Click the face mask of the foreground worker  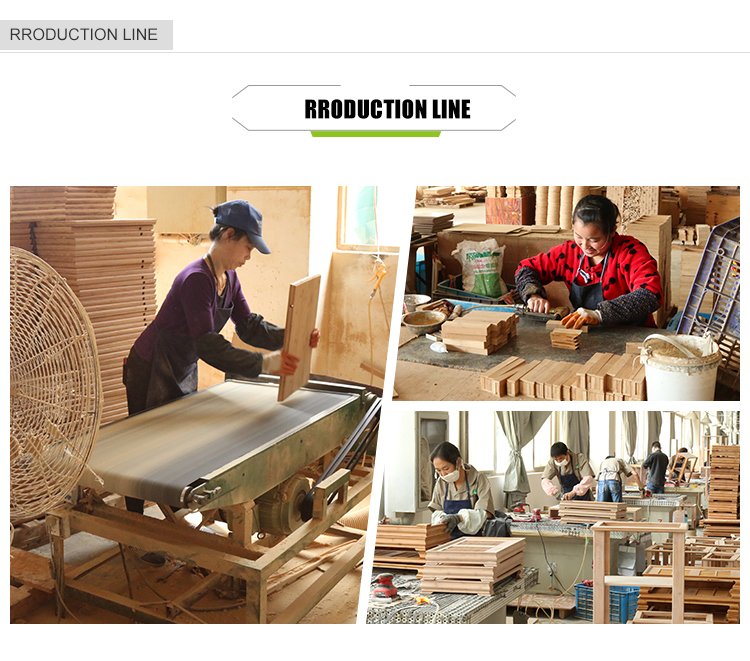click(451, 475)
